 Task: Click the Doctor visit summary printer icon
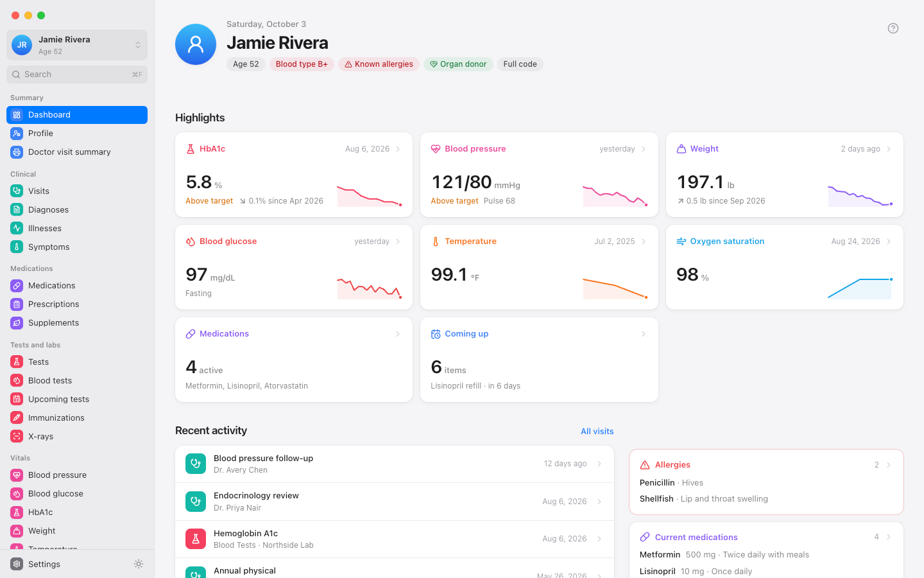click(x=17, y=152)
